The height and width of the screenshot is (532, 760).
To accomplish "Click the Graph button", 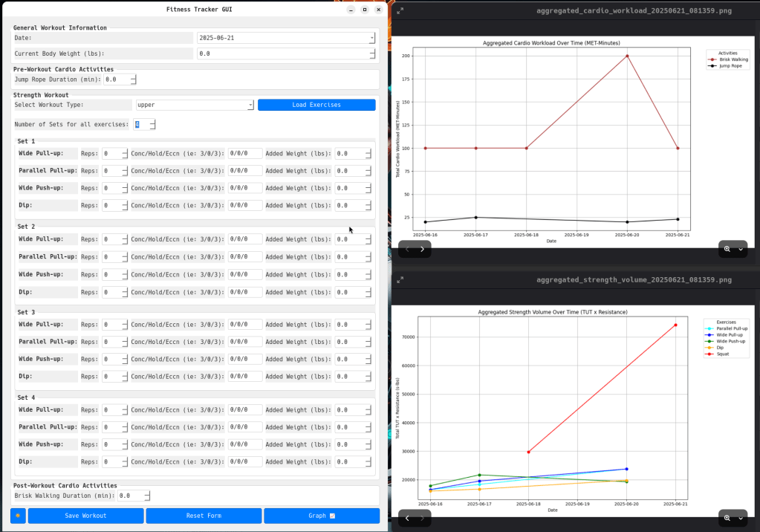I will (321, 516).
